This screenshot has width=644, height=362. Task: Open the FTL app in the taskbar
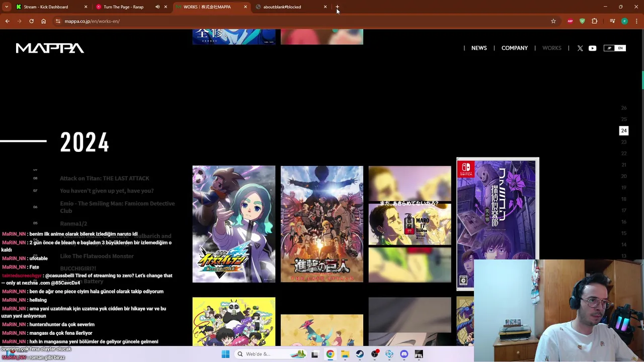click(x=419, y=354)
